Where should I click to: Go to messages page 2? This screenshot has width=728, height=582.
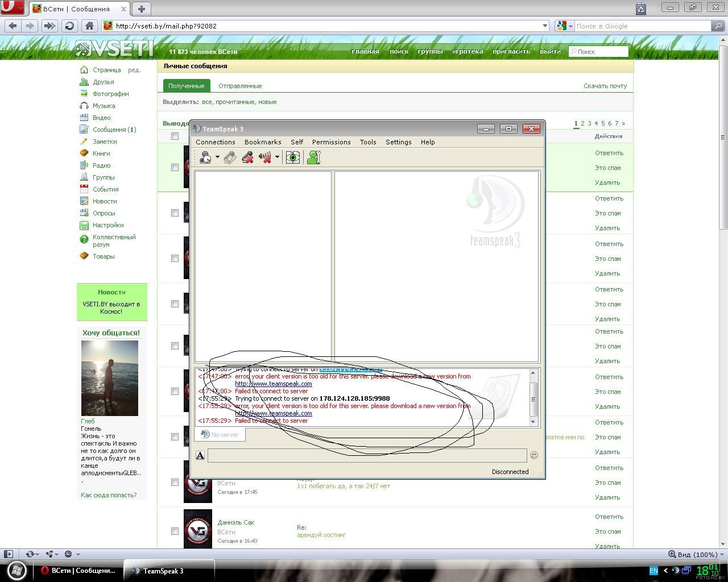(x=582, y=123)
